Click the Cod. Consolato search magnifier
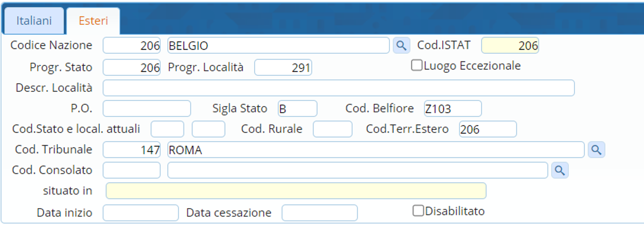644x228 pixels. pos(560,170)
